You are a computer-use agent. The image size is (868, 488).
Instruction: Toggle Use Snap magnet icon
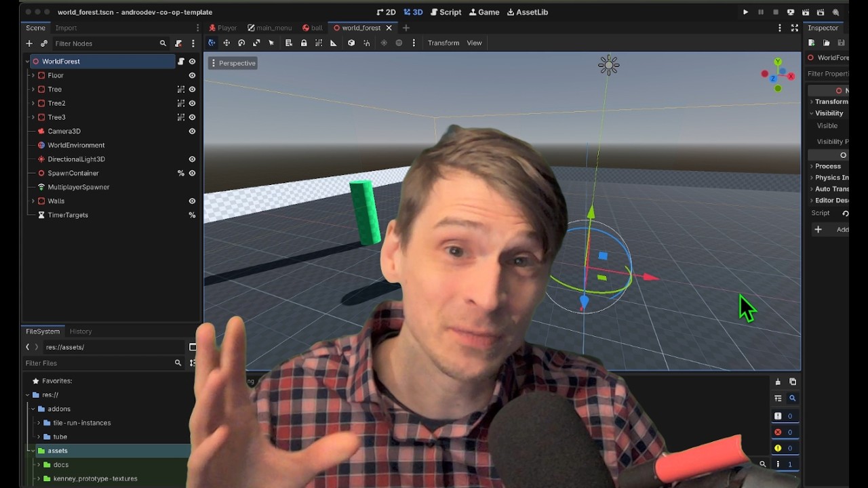(x=367, y=43)
